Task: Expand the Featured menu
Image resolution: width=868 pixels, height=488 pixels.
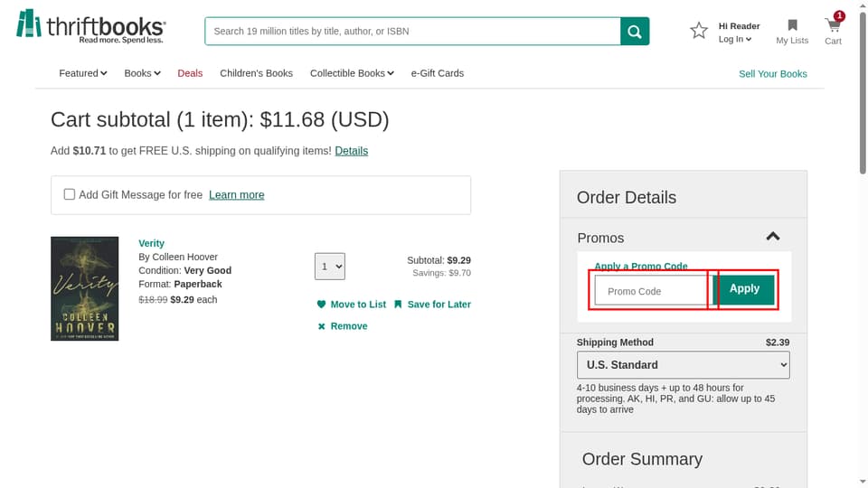Action: click(x=83, y=73)
